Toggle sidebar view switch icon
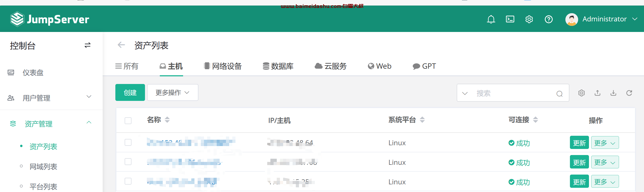Image resolution: width=644 pixels, height=192 pixels. [88, 45]
